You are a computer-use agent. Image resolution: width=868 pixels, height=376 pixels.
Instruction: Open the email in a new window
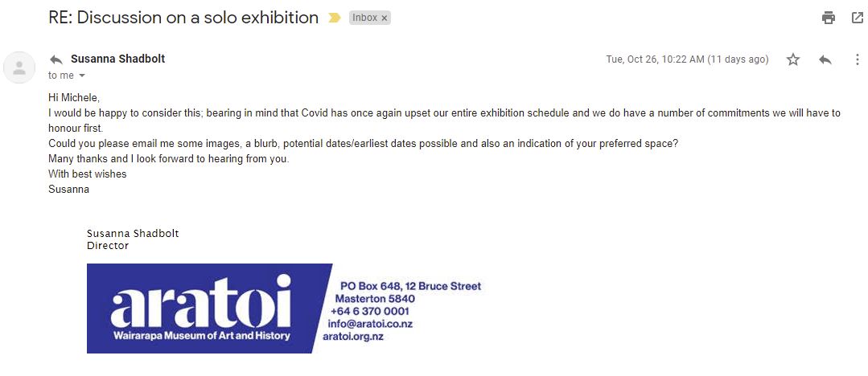coord(858,18)
